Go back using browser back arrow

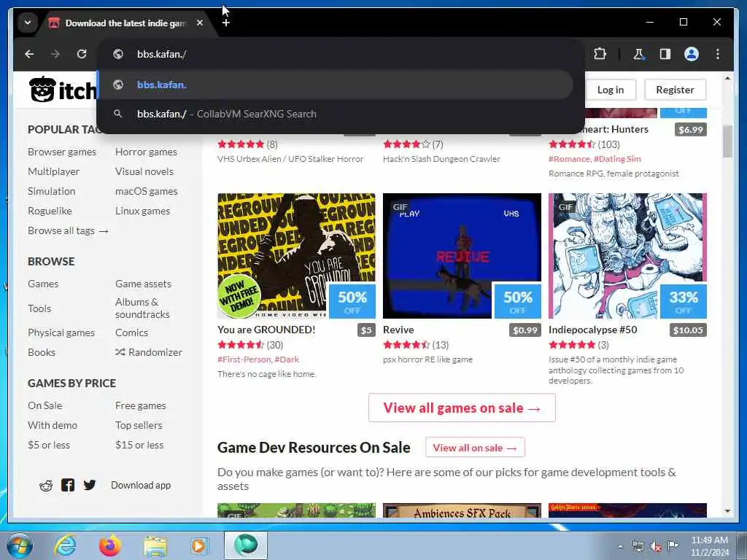click(29, 54)
